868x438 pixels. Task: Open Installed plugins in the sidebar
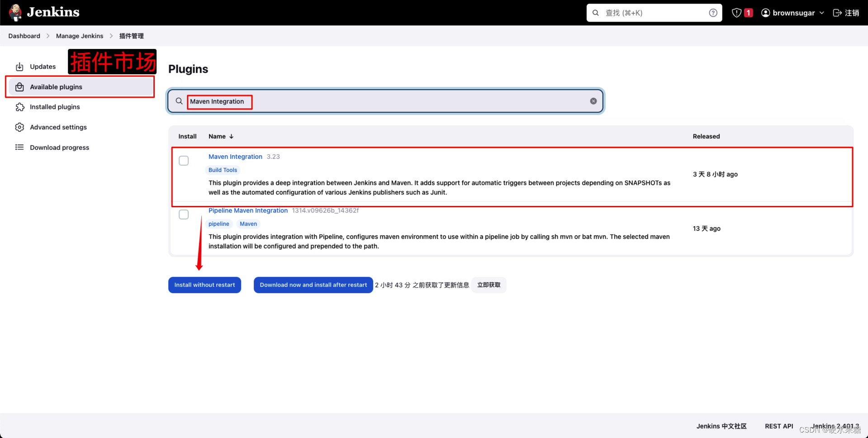point(81,107)
